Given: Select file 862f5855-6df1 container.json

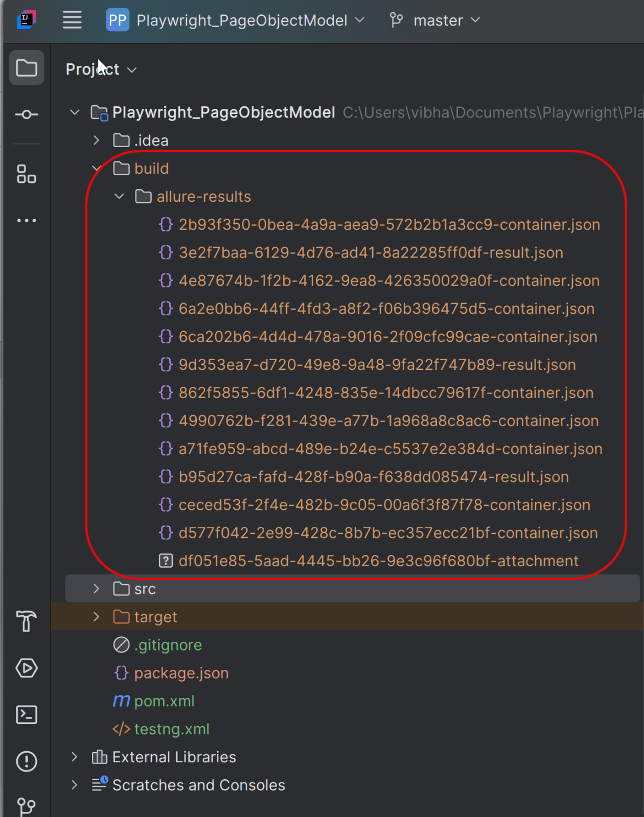Looking at the screenshot, I should click(377, 392).
